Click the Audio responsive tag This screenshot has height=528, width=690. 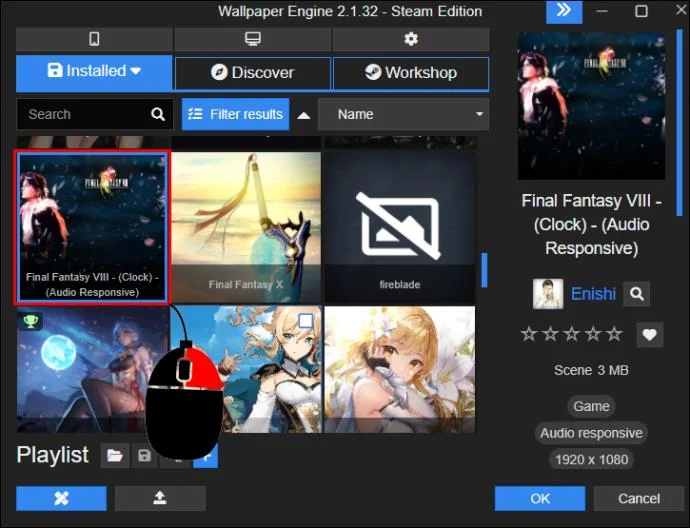click(x=591, y=433)
